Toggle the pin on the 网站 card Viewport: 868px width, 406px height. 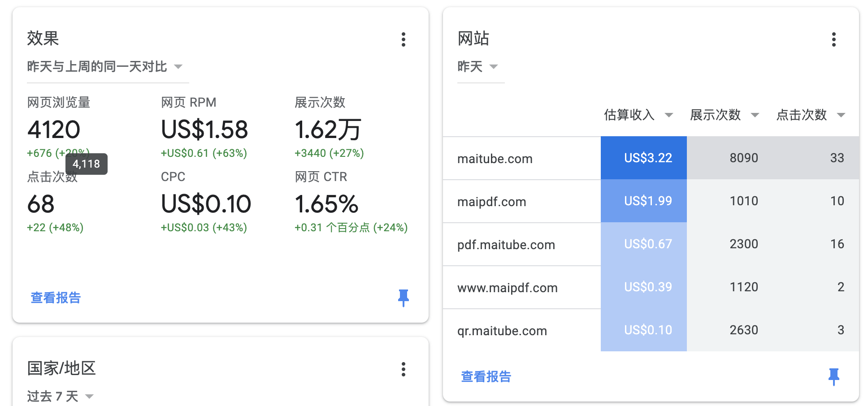pyautogui.click(x=833, y=376)
